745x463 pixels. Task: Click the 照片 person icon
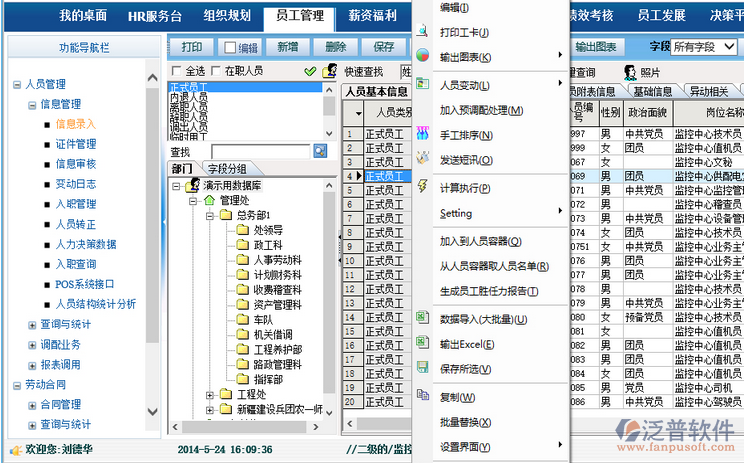pyautogui.click(x=630, y=72)
